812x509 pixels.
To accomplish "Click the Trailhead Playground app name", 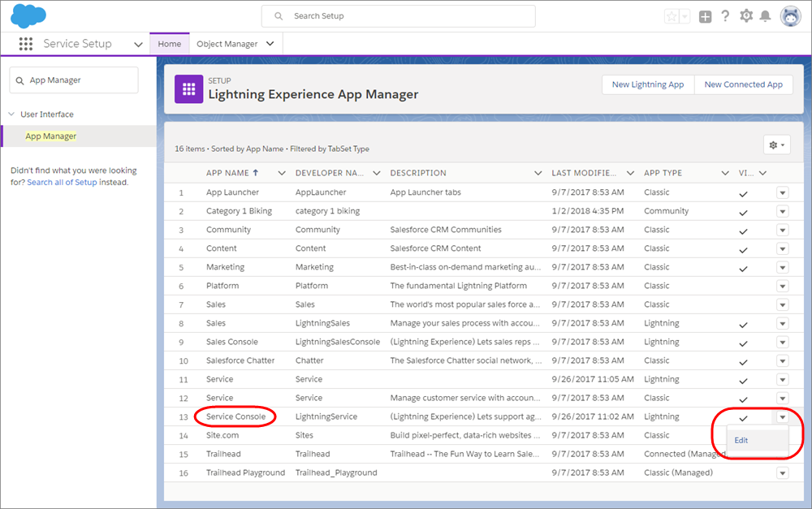I will (x=245, y=472).
